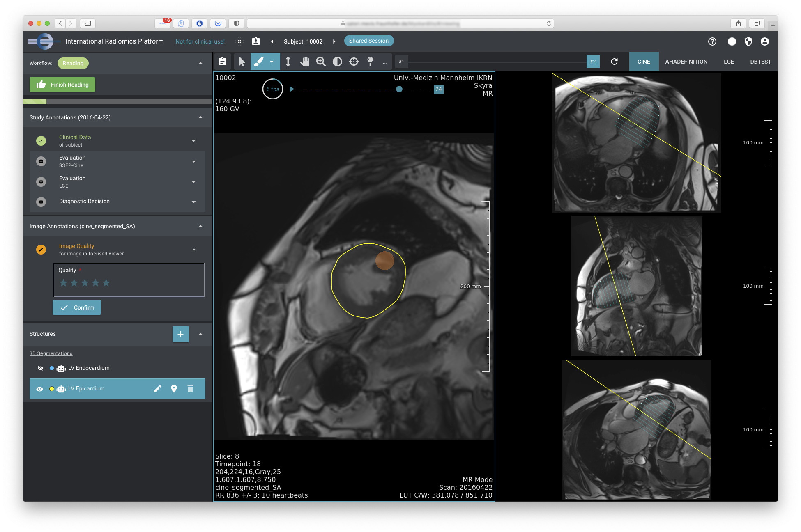Go to next subject arrow

(334, 41)
